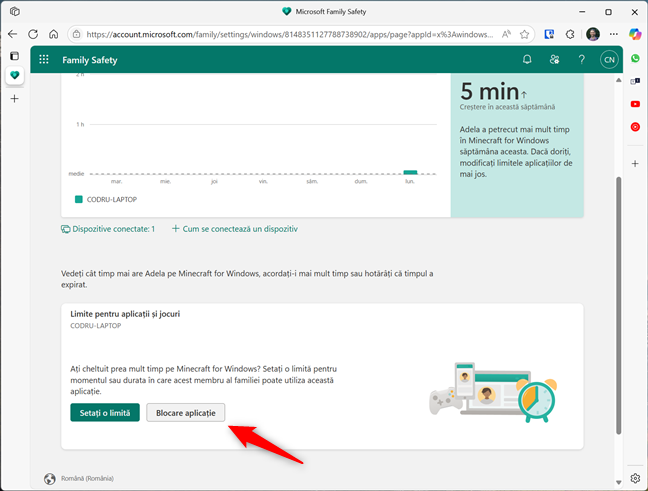
Task: Open the workspaces icon in title bar
Action: click(15, 12)
